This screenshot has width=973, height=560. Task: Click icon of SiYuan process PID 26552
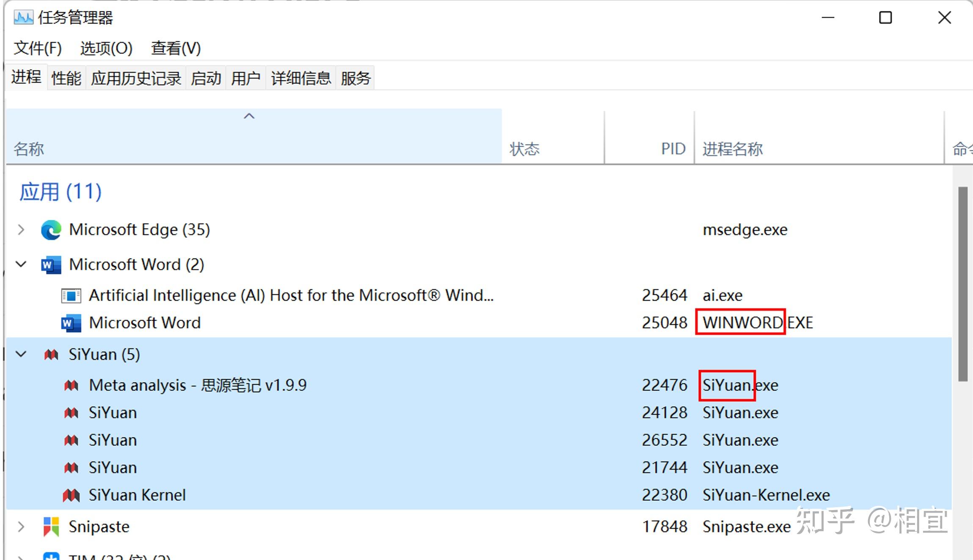click(71, 440)
